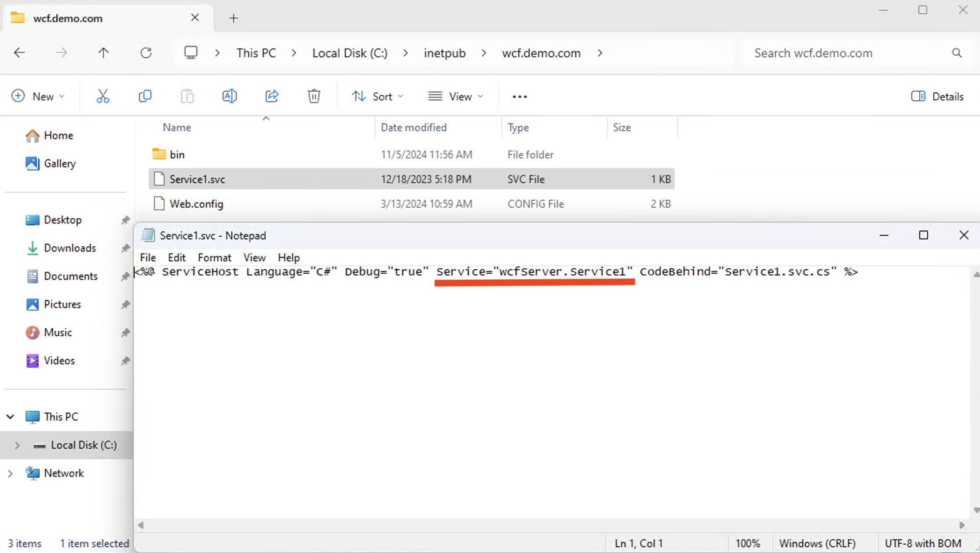Select the bin folder in file list
Viewport: 980px width, 553px height.
point(177,154)
